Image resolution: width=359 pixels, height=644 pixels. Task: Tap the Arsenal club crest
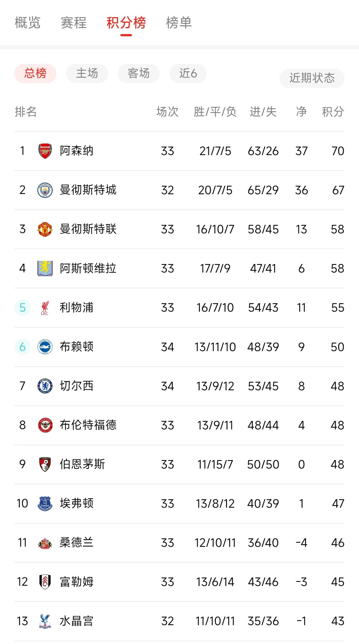pyautogui.click(x=45, y=151)
